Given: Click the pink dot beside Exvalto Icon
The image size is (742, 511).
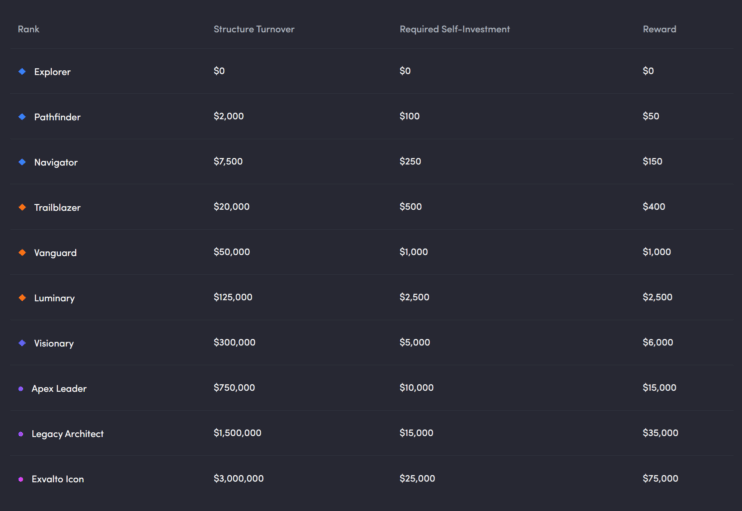Looking at the screenshot, I should [21, 479].
